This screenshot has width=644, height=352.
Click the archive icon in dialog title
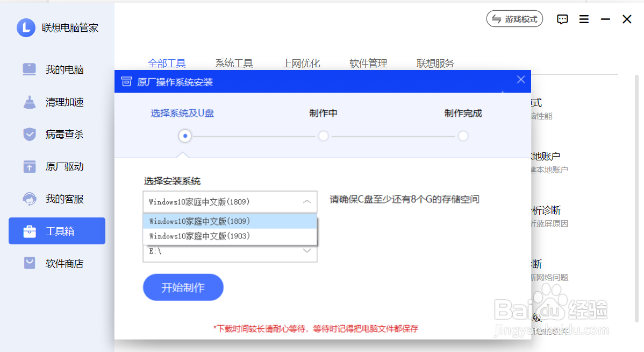(x=126, y=82)
